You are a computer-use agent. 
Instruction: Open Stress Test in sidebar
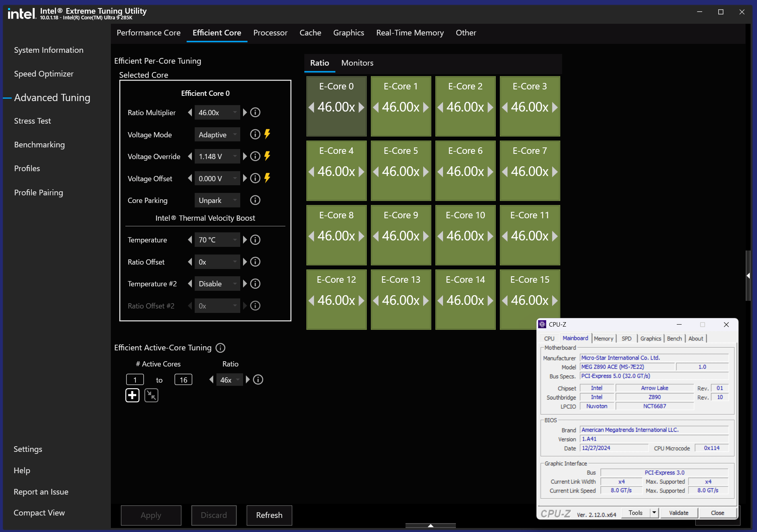click(x=33, y=121)
